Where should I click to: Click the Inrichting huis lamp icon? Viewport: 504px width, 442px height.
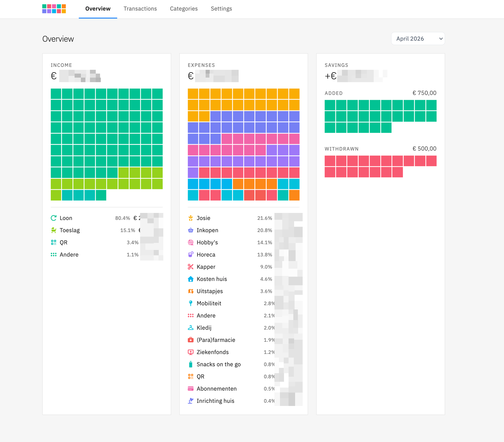tap(191, 401)
